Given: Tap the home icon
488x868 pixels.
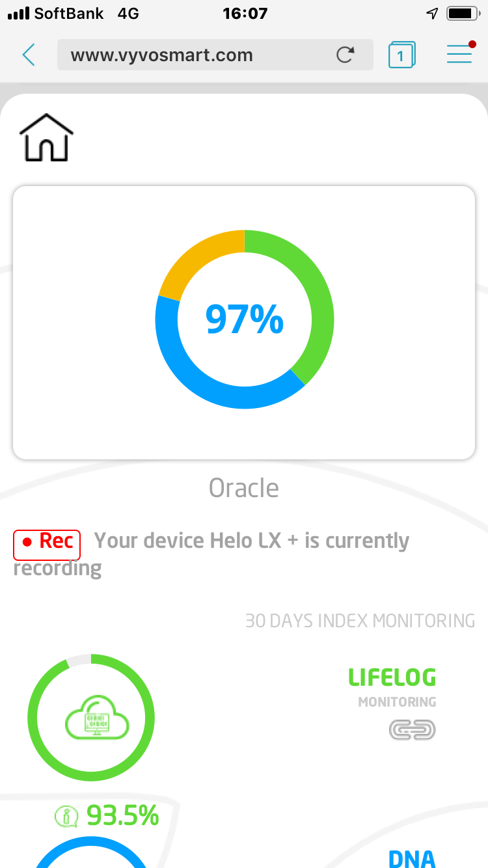Looking at the screenshot, I should point(46,137).
